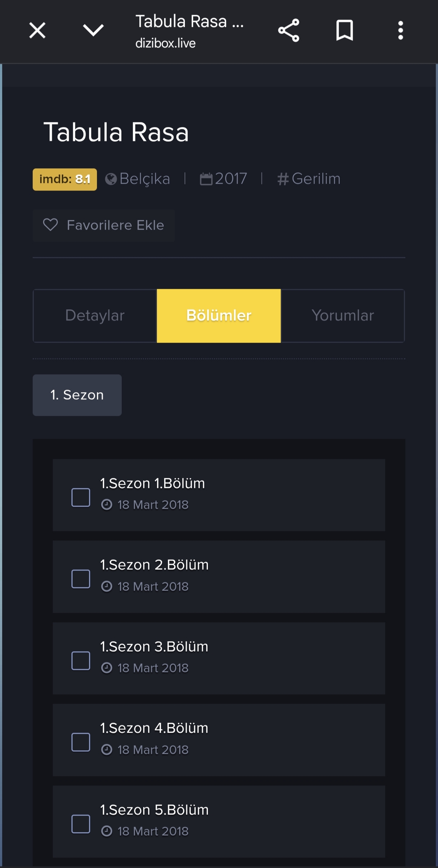The width and height of the screenshot is (438, 868).
Task: Open the Yorumlar tab
Action: point(343,316)
